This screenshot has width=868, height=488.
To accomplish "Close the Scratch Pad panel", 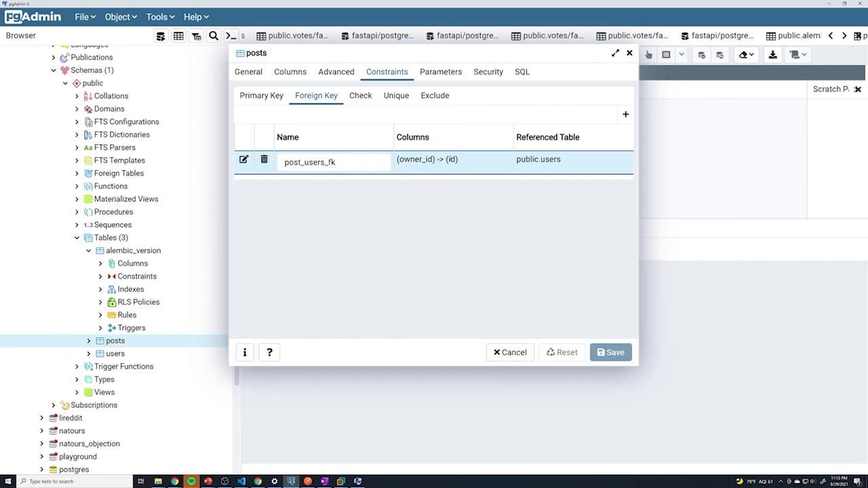I will 858,89.
